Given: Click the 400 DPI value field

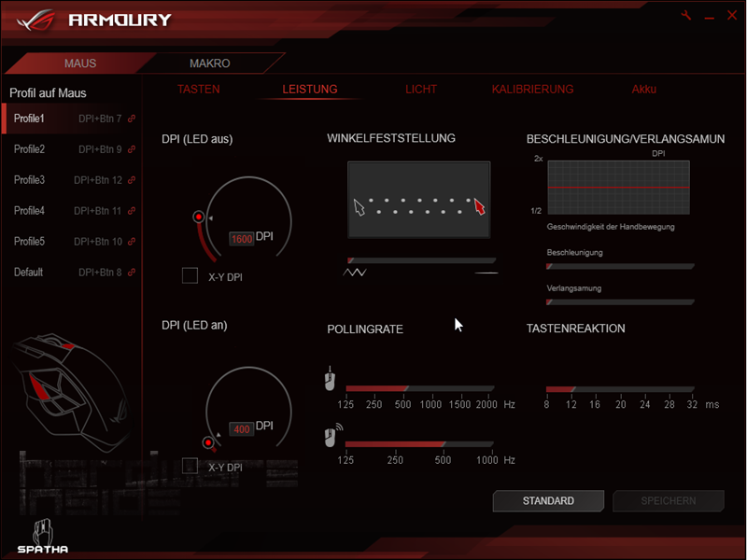Looking at the screenshot, I should (x=242, y=429).
